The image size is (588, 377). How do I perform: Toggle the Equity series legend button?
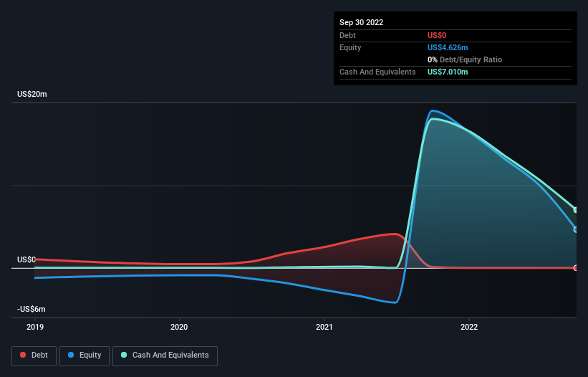(85, 355)
